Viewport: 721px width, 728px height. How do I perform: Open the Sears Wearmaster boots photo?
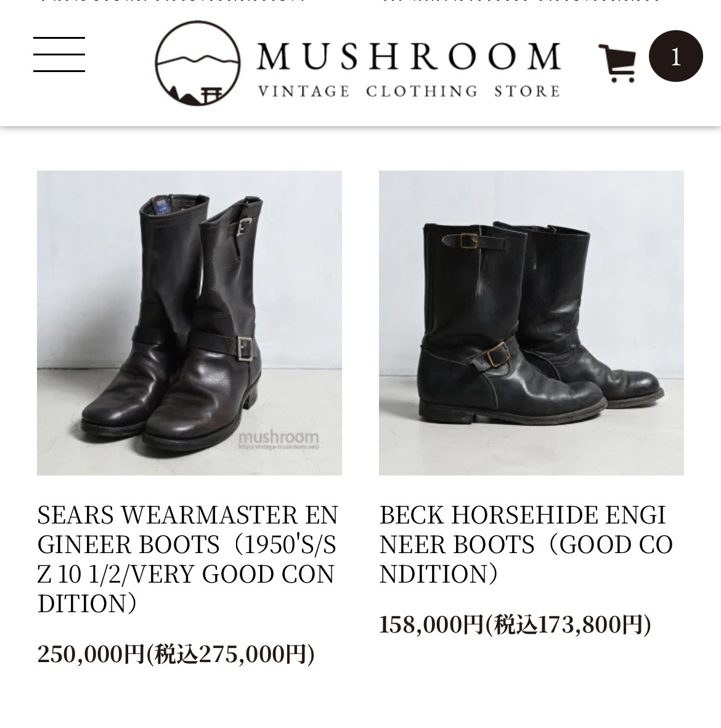tap(190, 323)
